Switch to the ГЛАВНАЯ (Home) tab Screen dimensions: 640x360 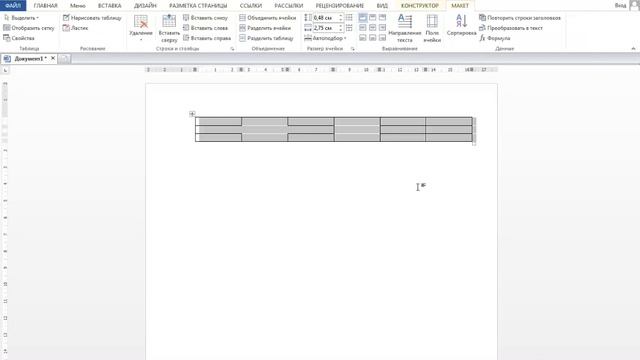pos(45,6)
